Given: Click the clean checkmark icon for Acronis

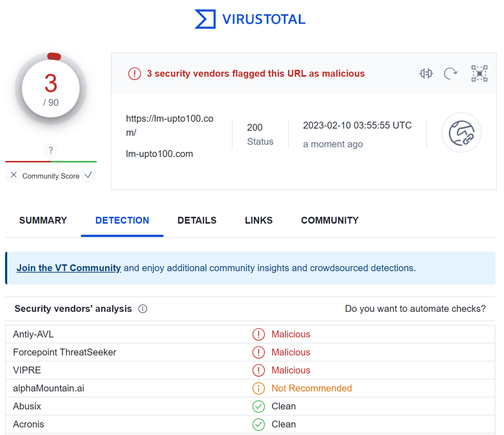Looking at the screenshot, I should coord(258,424).
